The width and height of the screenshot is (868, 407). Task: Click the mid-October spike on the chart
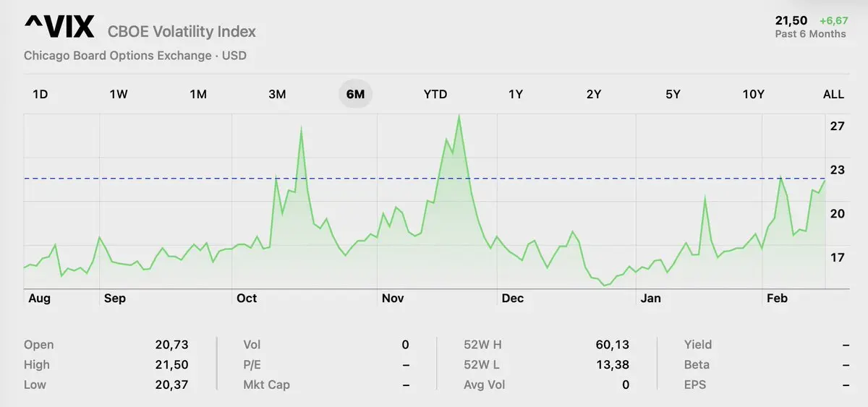pyautogui.click(x=301, y=129)
